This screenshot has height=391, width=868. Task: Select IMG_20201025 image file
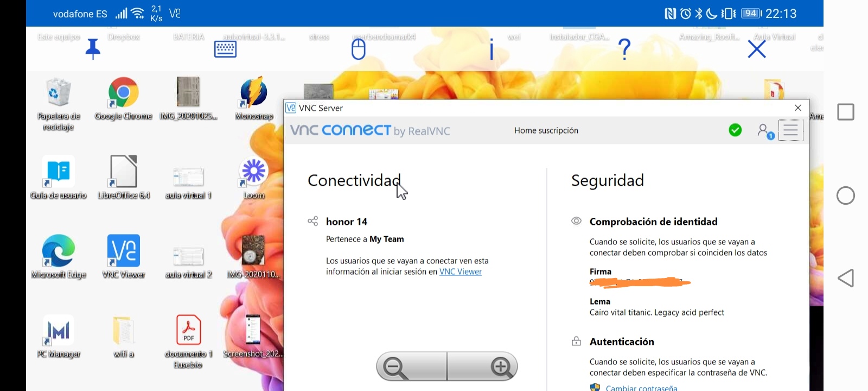click(188, 99)
